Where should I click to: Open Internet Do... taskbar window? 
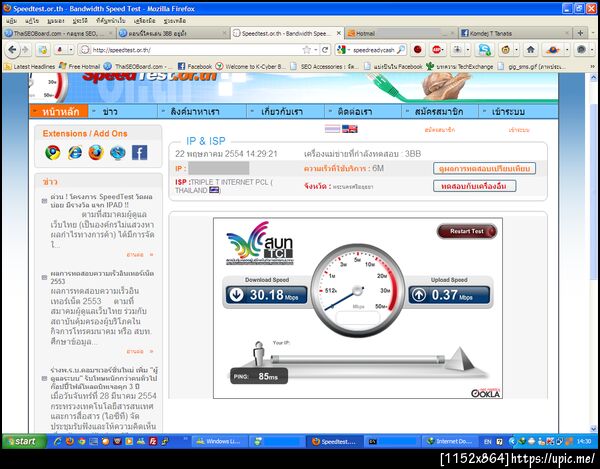(450, 441)
